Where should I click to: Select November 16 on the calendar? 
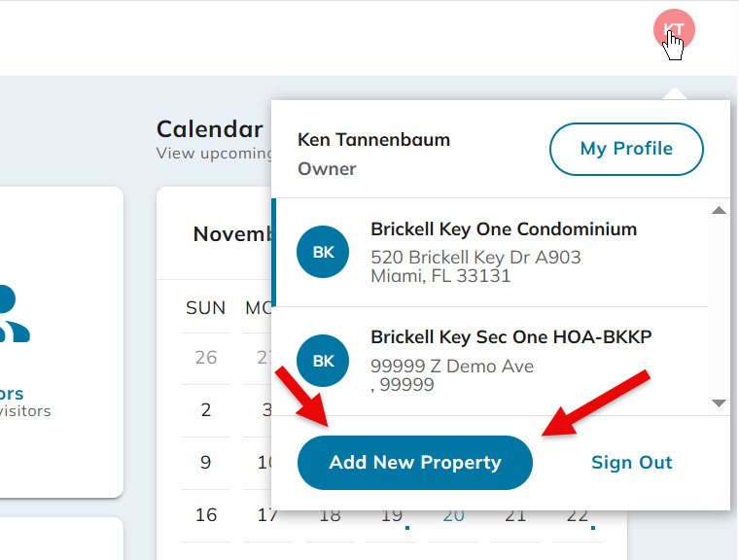tap(205, 514)
